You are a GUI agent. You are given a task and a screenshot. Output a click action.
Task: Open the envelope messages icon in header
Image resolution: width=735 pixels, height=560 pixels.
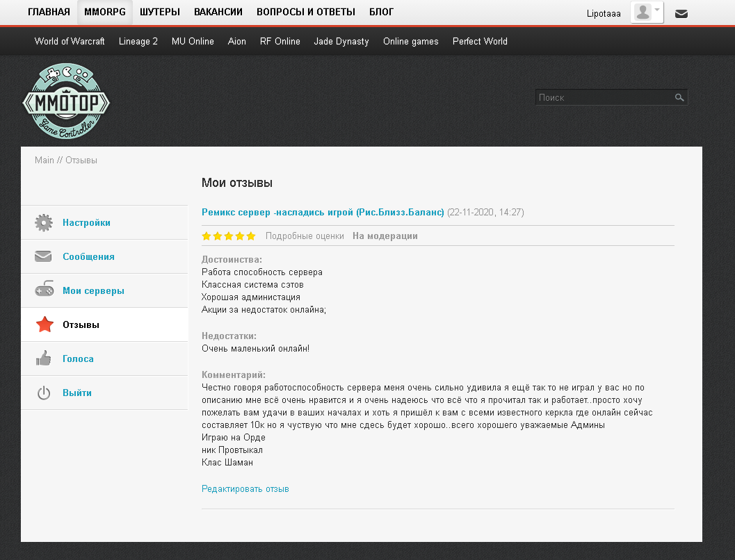(x=681, y=13)
